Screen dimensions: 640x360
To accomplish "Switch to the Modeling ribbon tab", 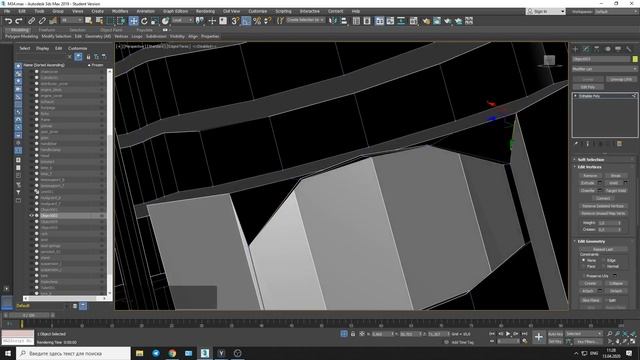I will tap(19, 30).
